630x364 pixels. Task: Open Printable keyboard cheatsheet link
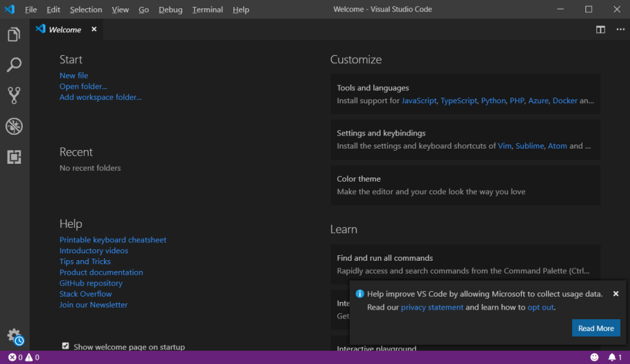pyautogui.click(x=113, y=239)
